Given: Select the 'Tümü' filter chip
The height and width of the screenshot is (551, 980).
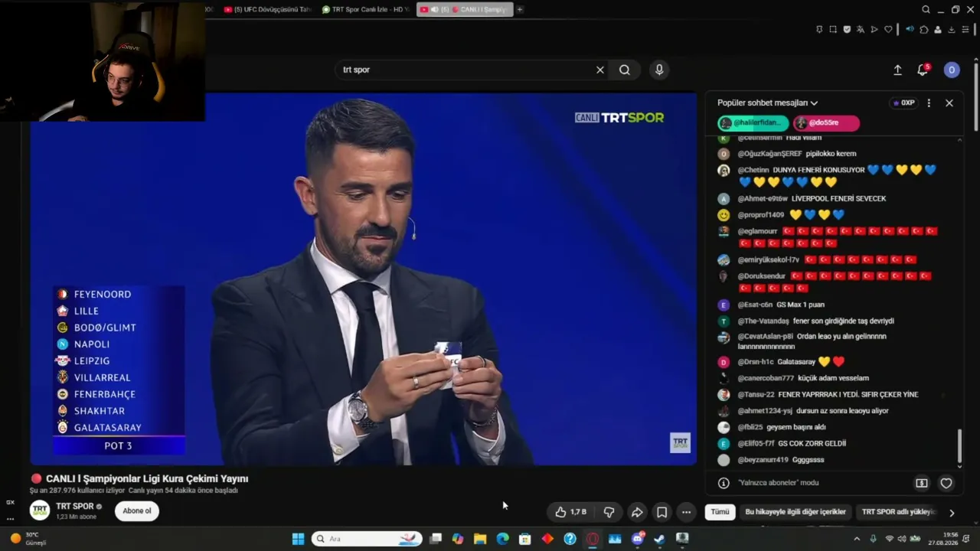Looking at the screenshot, I should [x=720, y=512].
